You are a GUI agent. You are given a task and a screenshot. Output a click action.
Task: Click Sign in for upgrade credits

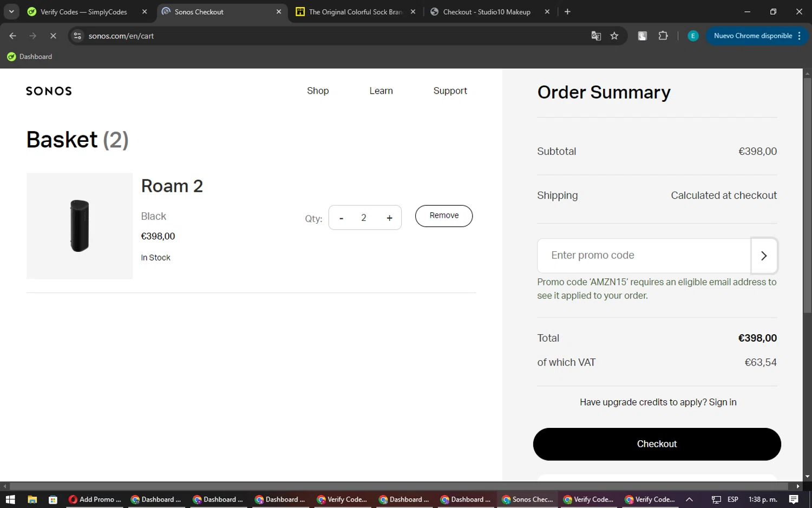(x=723, y=402)
